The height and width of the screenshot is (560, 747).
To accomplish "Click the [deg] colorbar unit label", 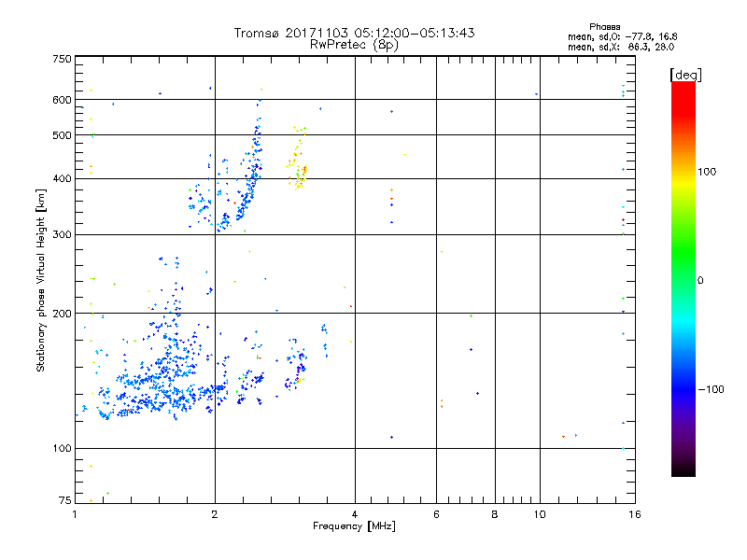I will pos(686,74).
